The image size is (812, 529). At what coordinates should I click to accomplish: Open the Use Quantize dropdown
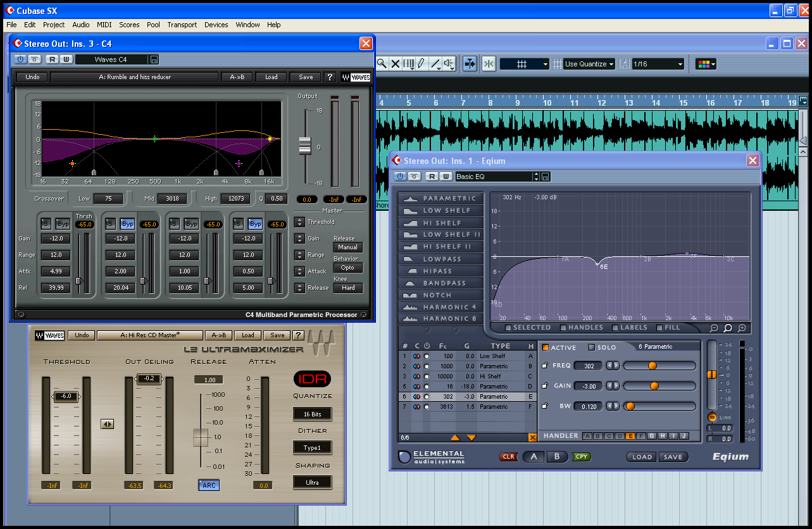pyautogui.click(x=589, y=64)
